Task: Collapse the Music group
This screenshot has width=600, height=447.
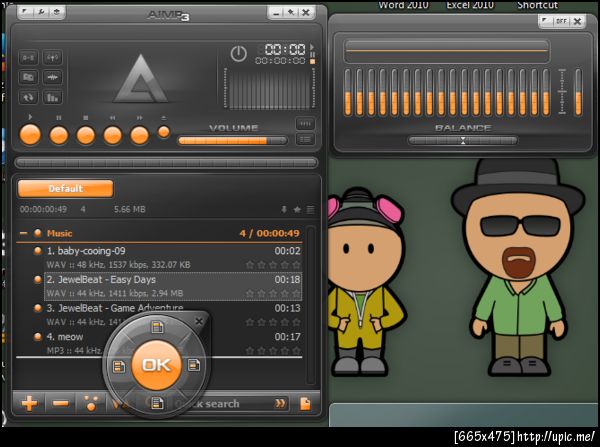Action: click(23, 233)
